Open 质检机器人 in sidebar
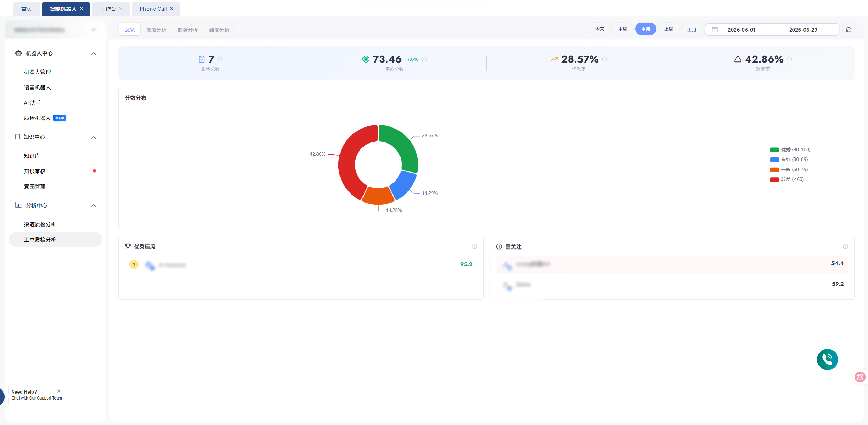Screen dimensions: 868x425 (x=37, y=118)
